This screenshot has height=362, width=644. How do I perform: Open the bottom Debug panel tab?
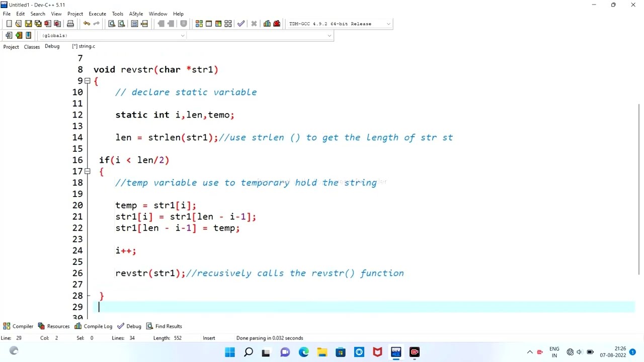click(129, 326)
